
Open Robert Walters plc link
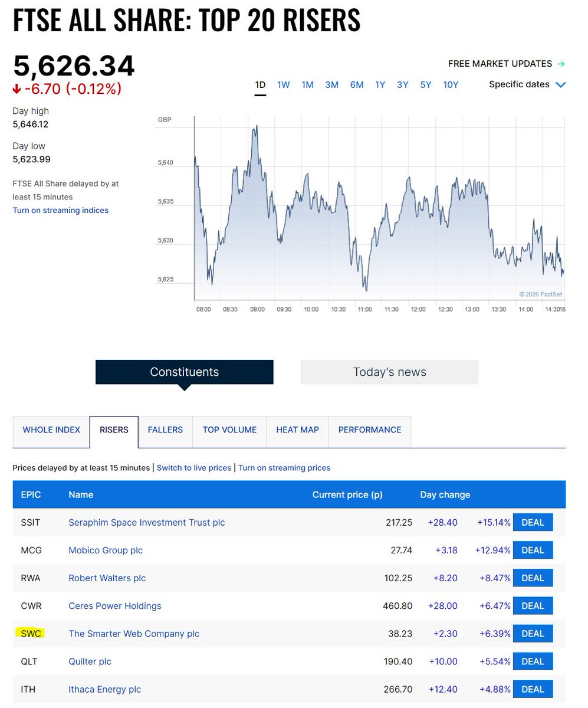click(107, 578)
